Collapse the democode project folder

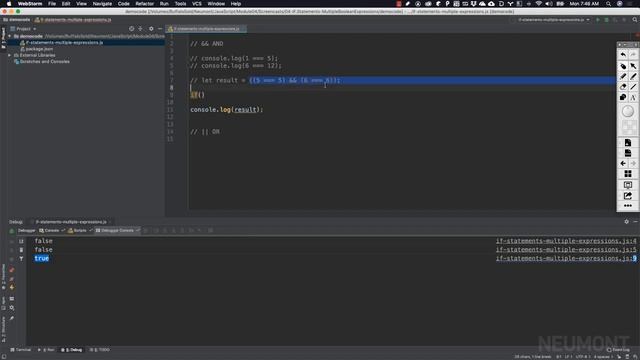pyautogui.click(x=10, y=36)
